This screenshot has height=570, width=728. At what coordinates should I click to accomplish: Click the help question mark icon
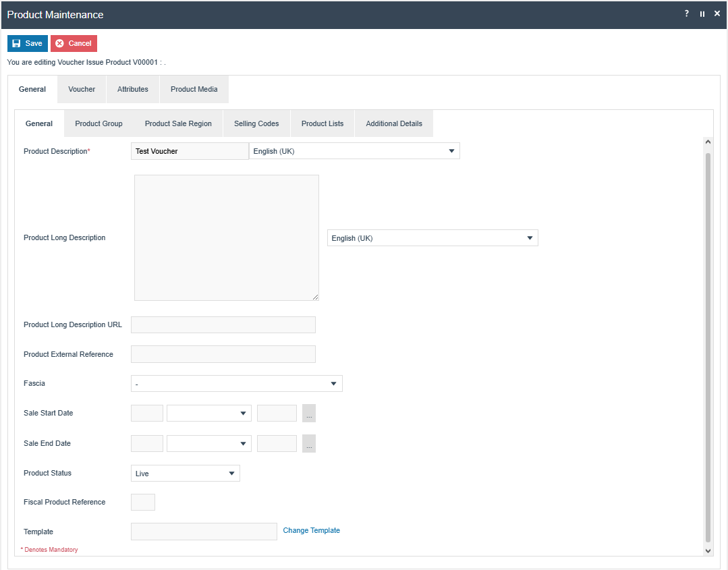(x=687, y=14)
